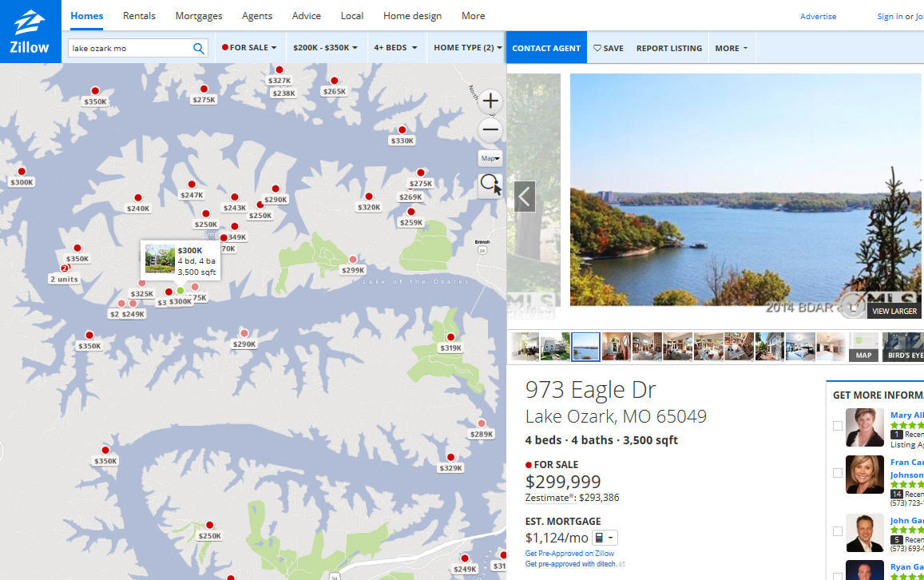
Task: Zoom out on the map
Action: pyautogui.click(x=490, y=129)
